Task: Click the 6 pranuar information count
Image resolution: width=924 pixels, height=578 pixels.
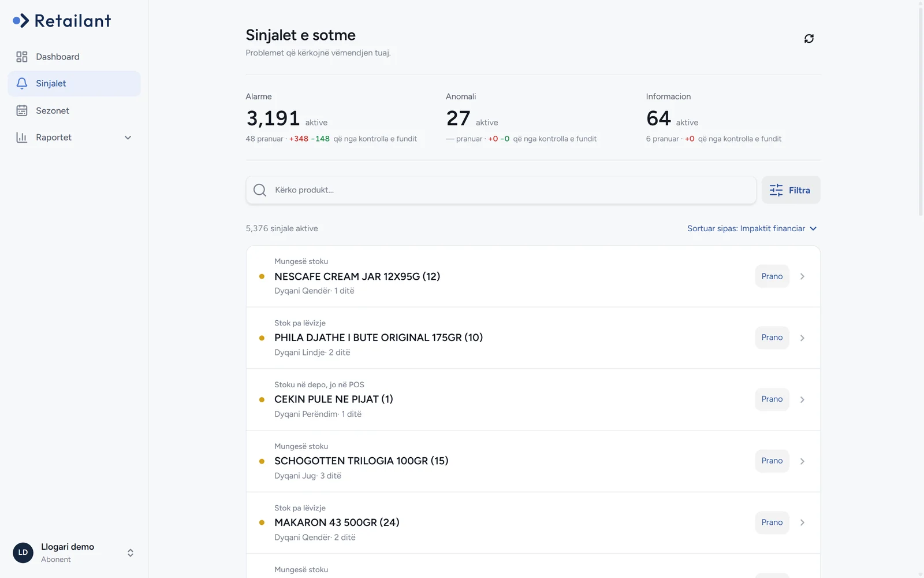Action: click(662, 139)
